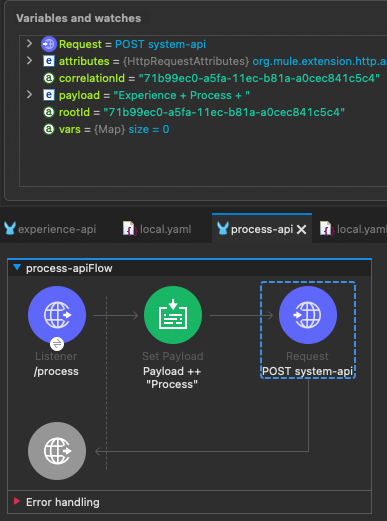Viewport: 387px width, 521px height.
Task: Click the vars 'a' type icon
Action: 49,129
